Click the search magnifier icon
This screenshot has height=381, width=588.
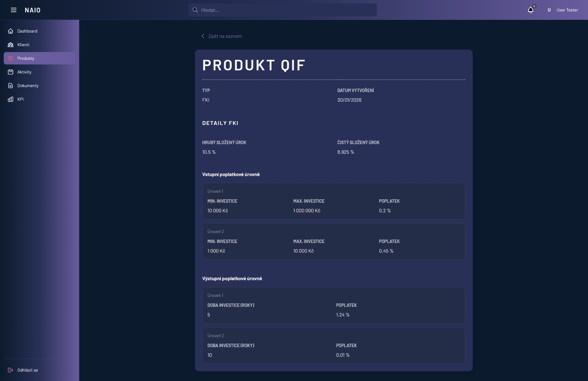click(x=195, y=10)
